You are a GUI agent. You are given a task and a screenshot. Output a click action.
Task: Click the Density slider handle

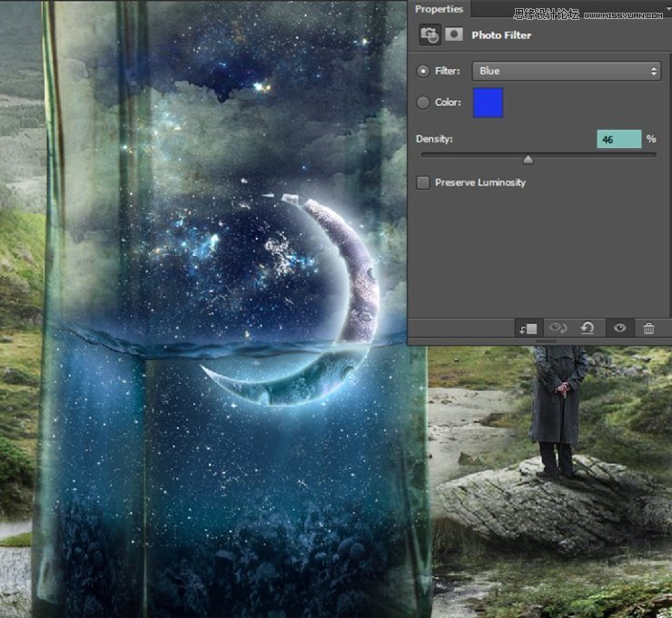coord(528,160)
